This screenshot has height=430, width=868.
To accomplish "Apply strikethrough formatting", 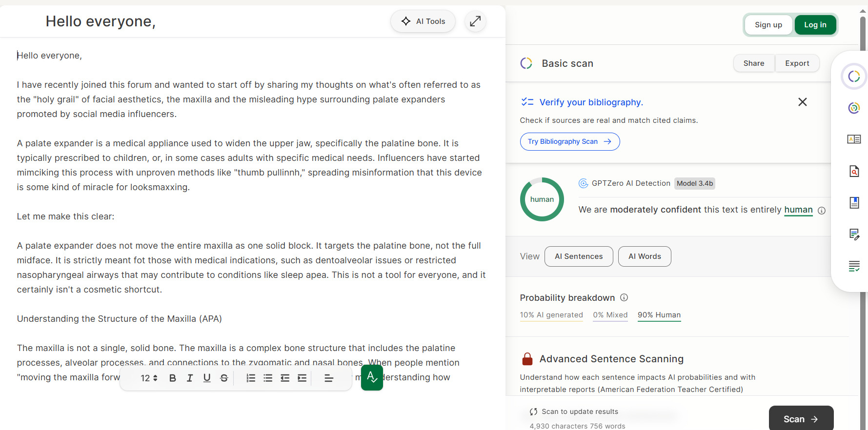I will pyautogui.click(x=224, y=378).
